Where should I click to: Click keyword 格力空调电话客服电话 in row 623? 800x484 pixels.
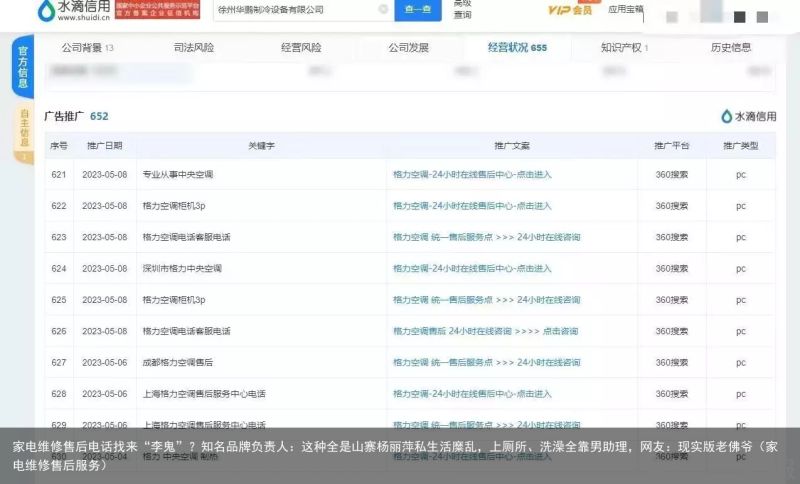(186, 237)
